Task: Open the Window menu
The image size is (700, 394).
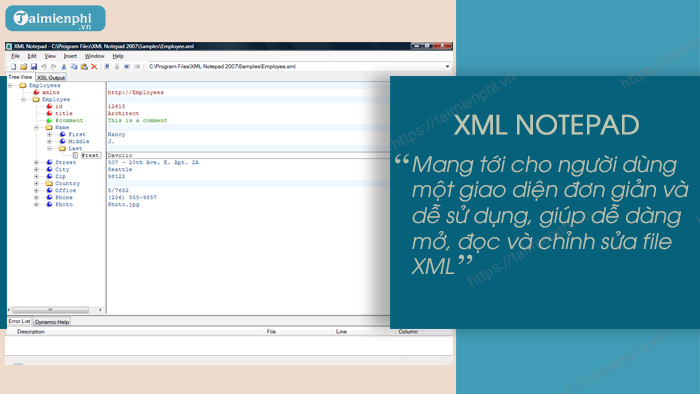Action: tap(95, 56)
